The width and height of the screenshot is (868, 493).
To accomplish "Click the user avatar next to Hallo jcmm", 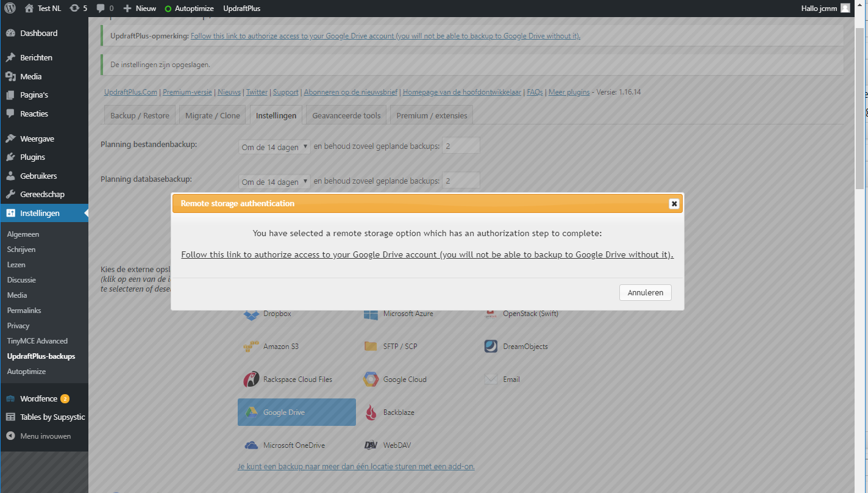I will [845, 9].
